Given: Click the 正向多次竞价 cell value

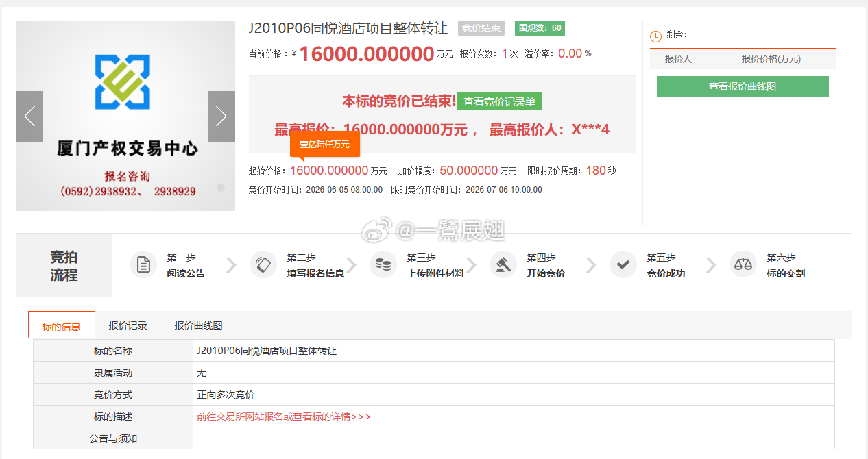Looking at the screenshot, I should point(226,395).
